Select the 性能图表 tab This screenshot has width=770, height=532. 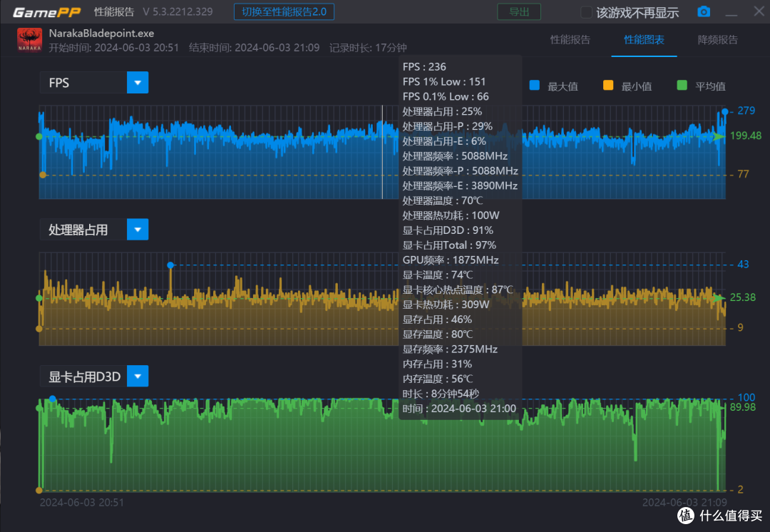[x=644, y=40]
